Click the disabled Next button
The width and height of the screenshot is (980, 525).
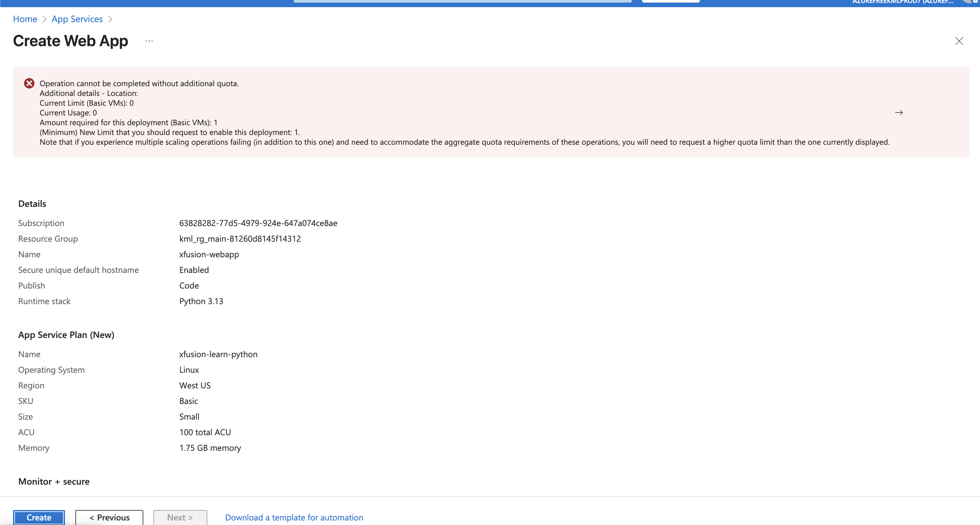tap(180, 518)
